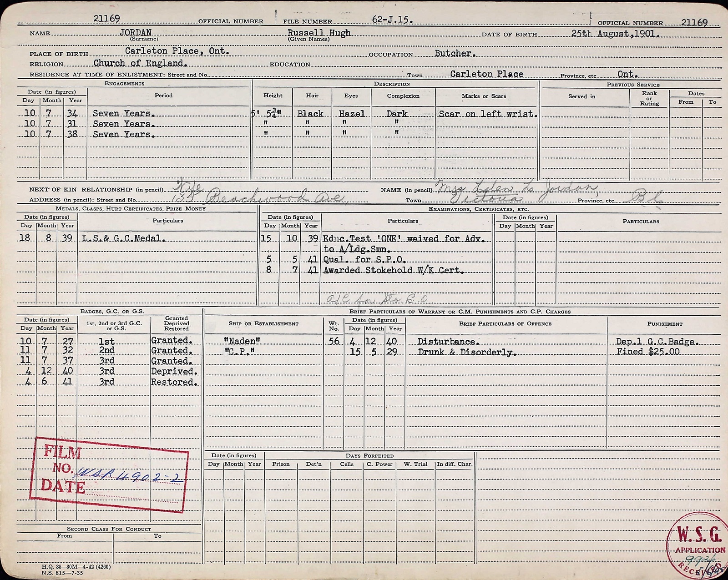Click the Awarded Stokehold W/K Cert. entry
This screenshot has height=580, width=728.
point(394,270)
